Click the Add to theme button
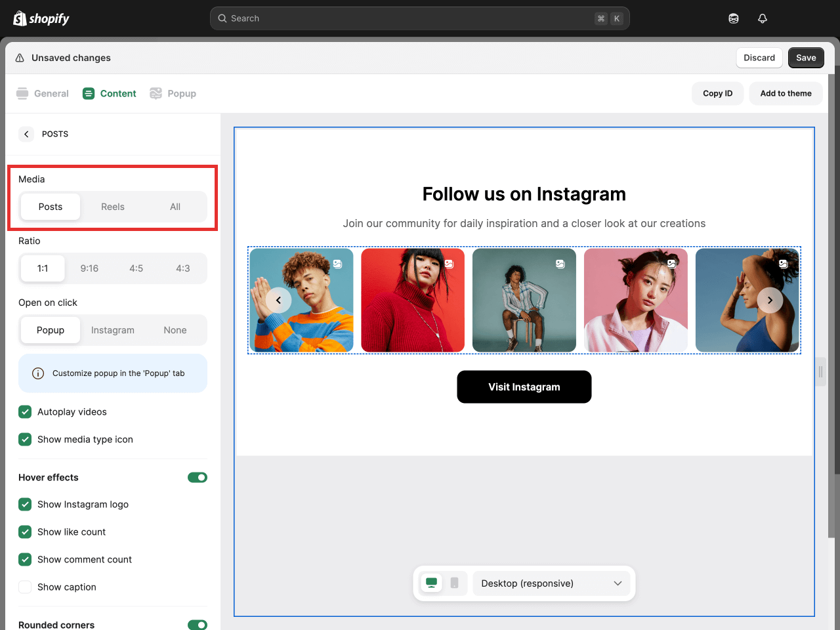The width and height of the screenshot is (840, 630). click(x=786, y=94)
